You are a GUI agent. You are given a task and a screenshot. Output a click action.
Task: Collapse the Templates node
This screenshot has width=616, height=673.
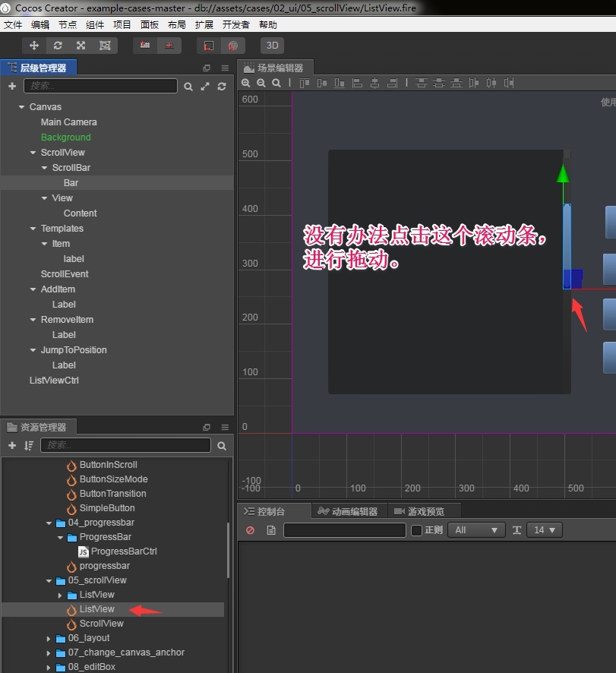click(33, 229)
